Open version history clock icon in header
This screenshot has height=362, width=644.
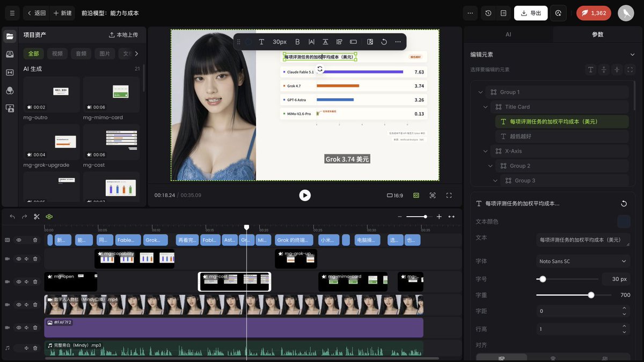[488, 13]
